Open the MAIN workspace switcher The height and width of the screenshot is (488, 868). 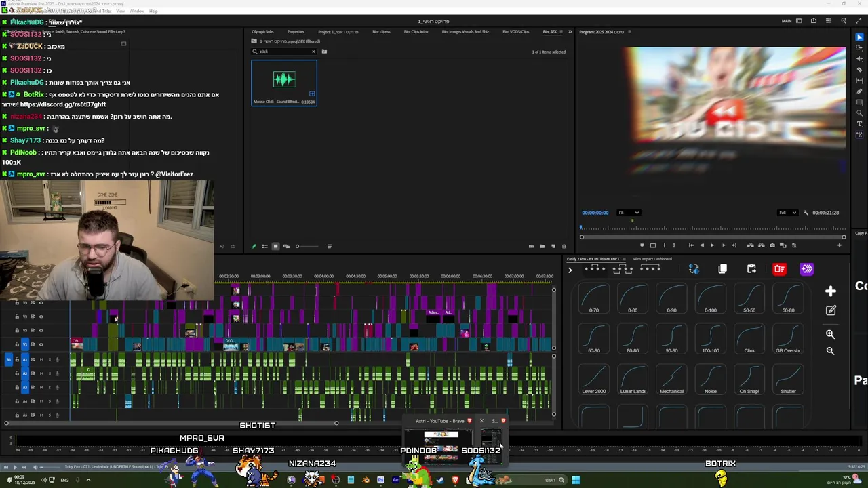pos(787,21)
